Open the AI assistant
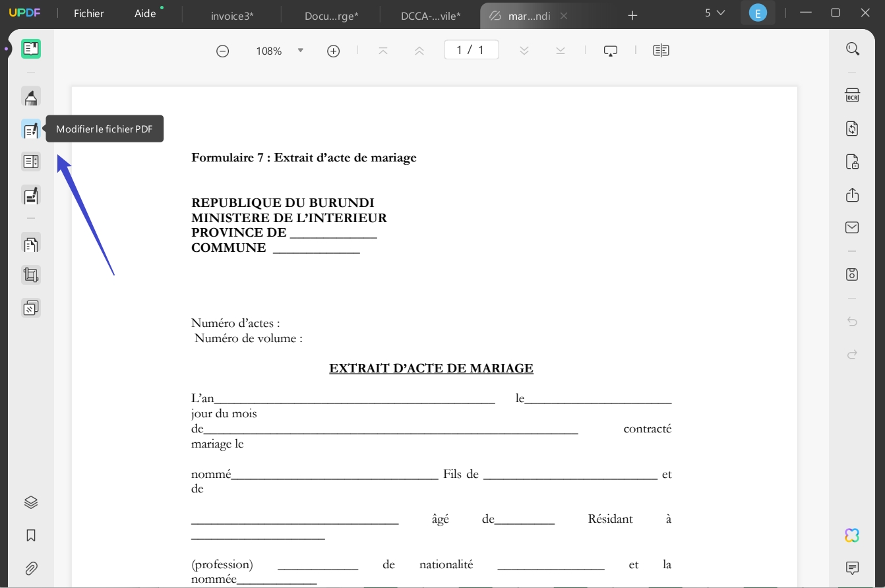Screen dimensions: 885x588 [x=852, y=535]
